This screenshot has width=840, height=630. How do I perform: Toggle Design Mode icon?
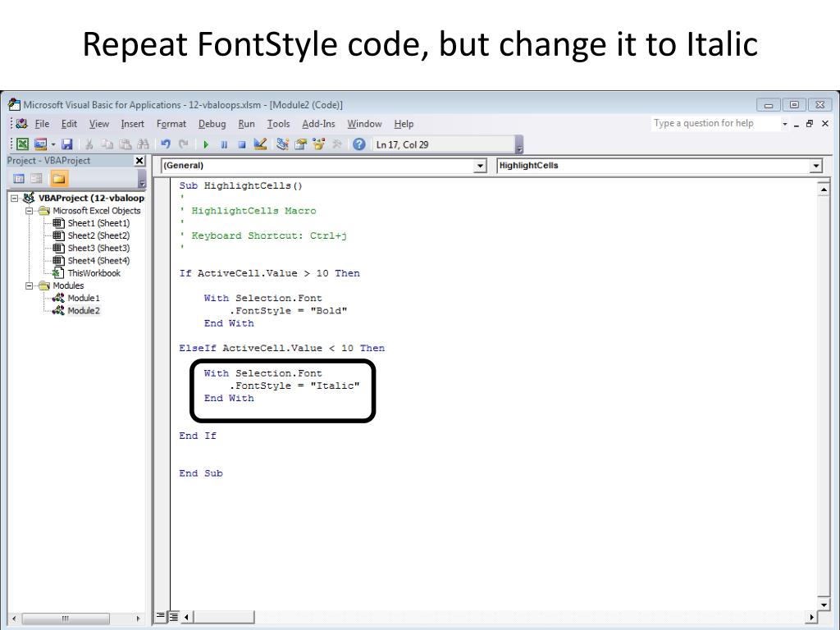click(260, 144)
